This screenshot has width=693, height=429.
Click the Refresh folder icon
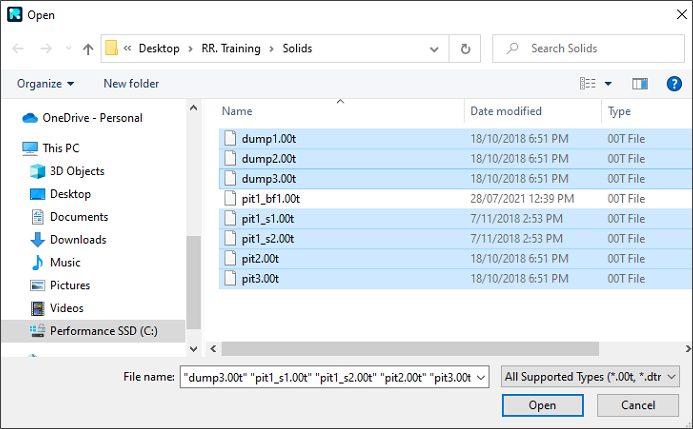465,48
